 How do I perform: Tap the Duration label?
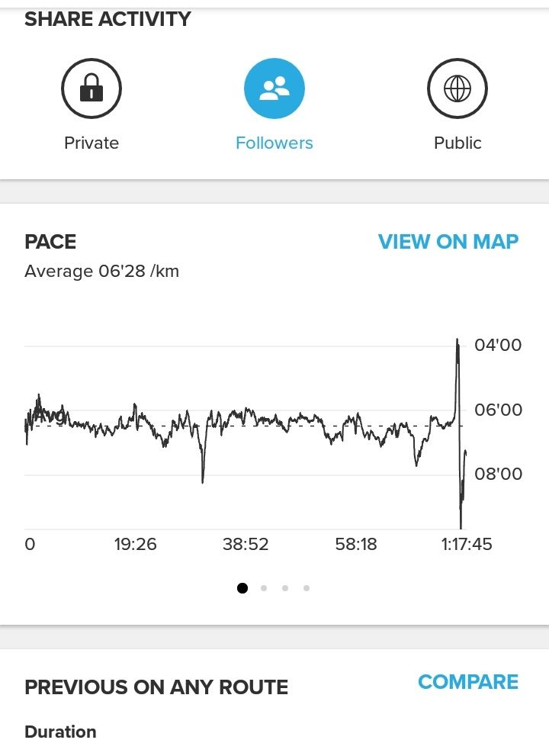60,732
